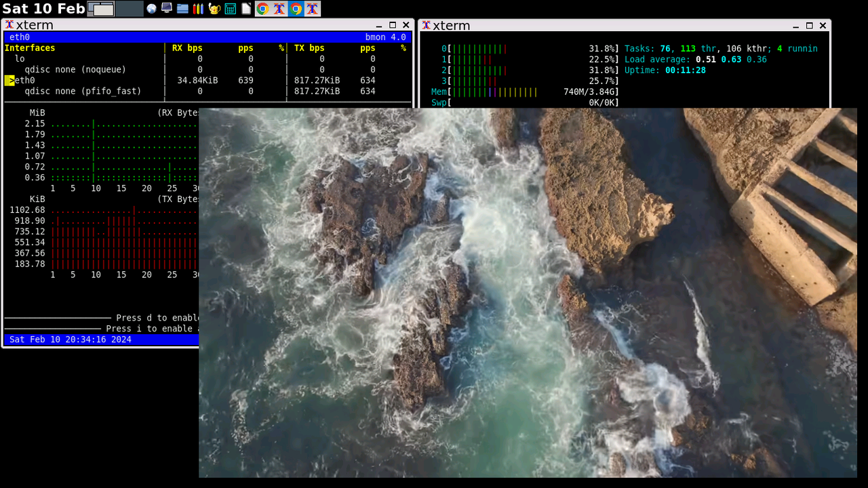The image size is (868, 488).
Task: Click the Mem usage bar in htop
Action: coord(525,92)
